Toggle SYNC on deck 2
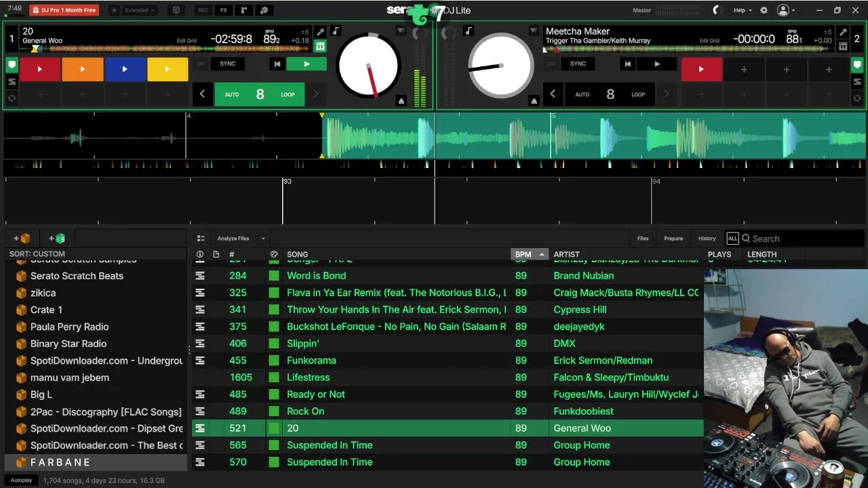868x488 pixels. coord(578,64)
